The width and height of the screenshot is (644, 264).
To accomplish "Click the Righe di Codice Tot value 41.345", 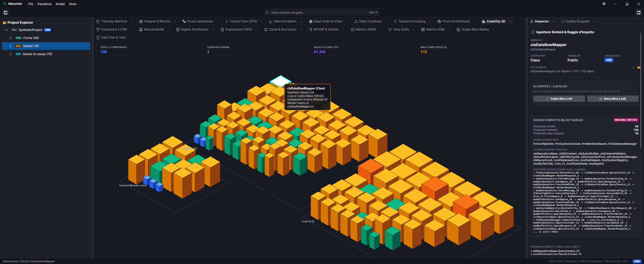I will click(320, 52).
